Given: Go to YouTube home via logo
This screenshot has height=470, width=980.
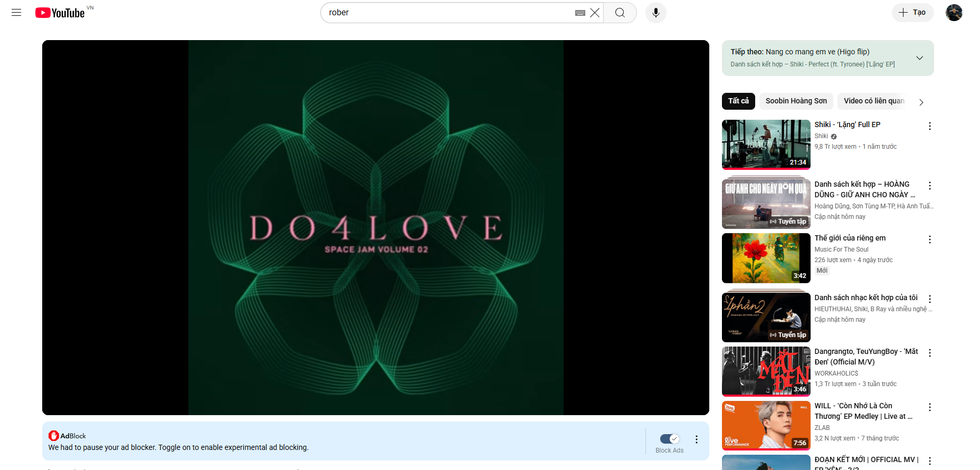Looking at the screenshot, I should tap(60, 13).
